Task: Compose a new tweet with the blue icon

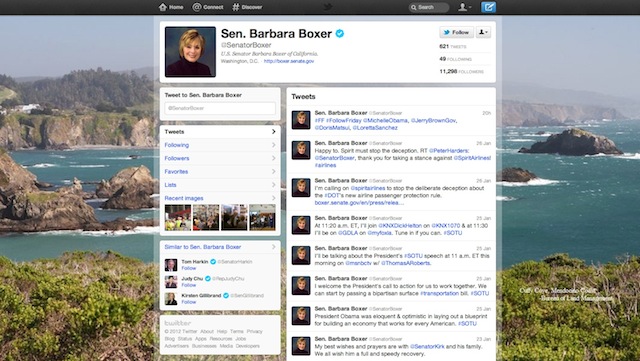Action: 488,7
